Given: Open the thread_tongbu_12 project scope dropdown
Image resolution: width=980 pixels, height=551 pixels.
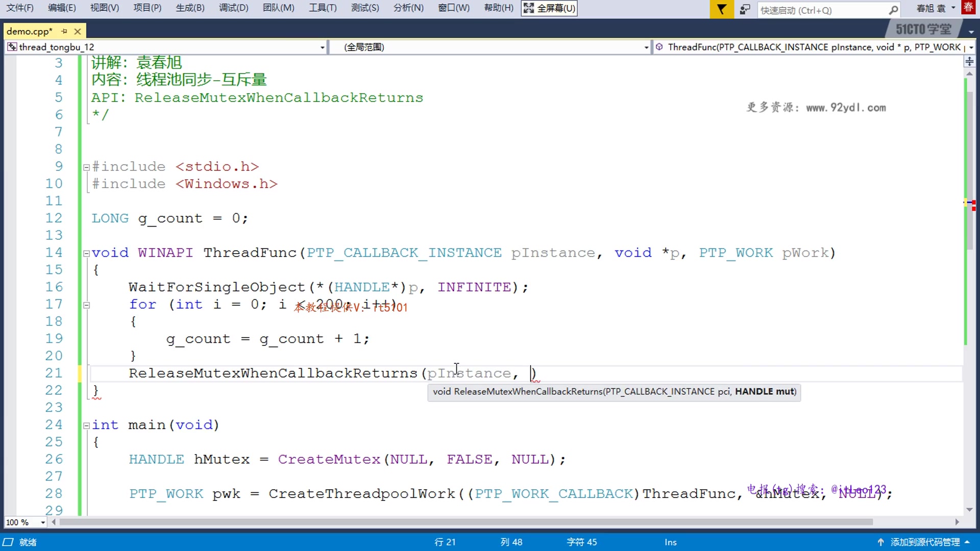Looking at the screenshot, I should (x=322, y=47).
